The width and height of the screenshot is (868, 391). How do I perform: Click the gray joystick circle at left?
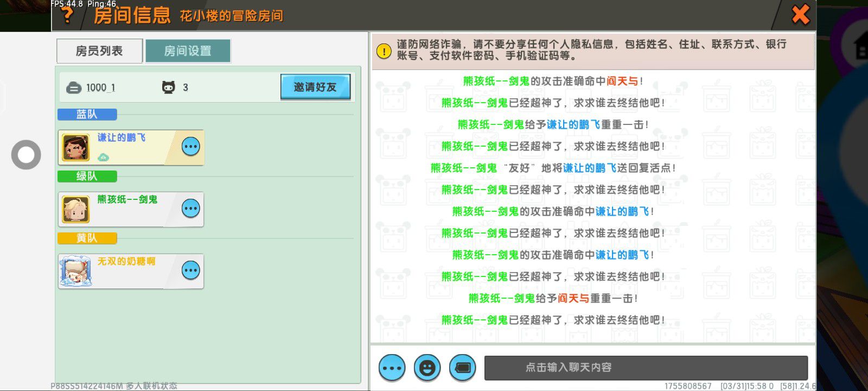point(26,155)
